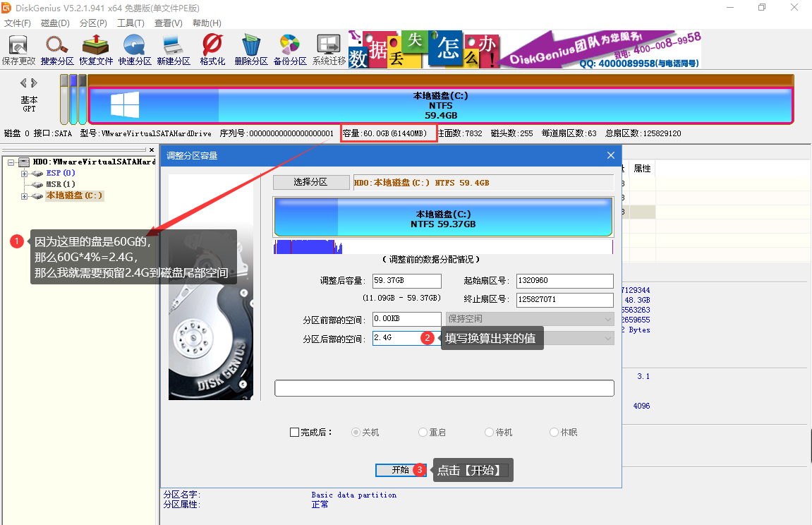The image size is (812, 525).
Task: Click the 恢复文件 recover files icon
Action: pyautogui.click(x=96, y=50)
